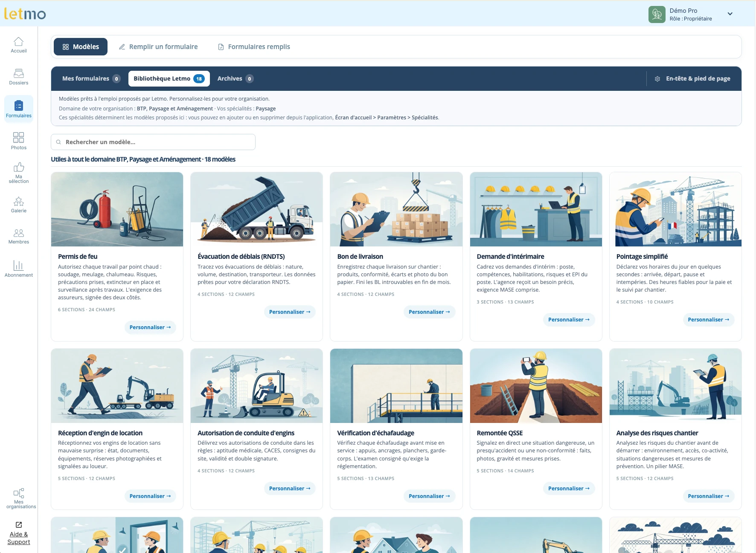Open the Analyse des risques chantier illustration
The height and width of the screenshot is (553, 756).
[675, 386]
